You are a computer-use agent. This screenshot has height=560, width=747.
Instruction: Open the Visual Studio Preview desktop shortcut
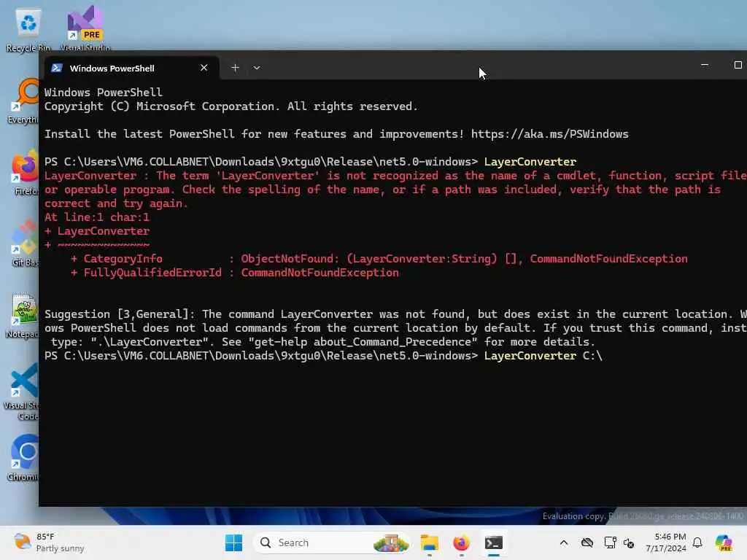tap(85, 28)
